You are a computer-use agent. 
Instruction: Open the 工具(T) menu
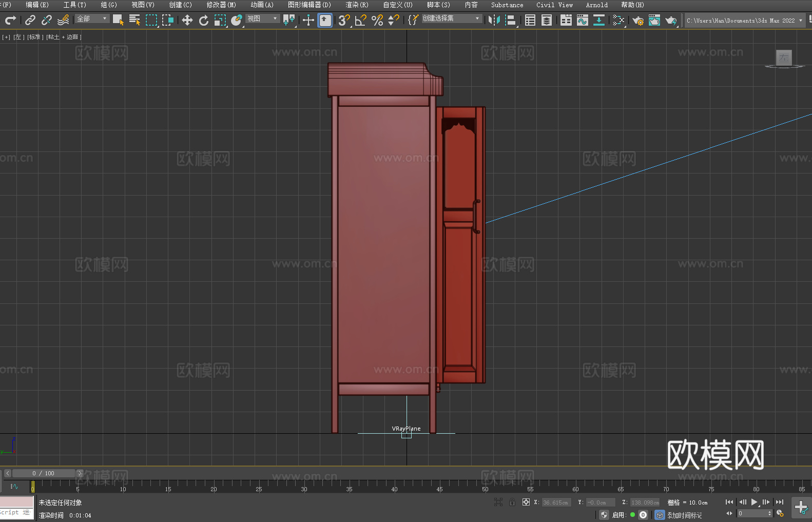click(x=74, y=5)
